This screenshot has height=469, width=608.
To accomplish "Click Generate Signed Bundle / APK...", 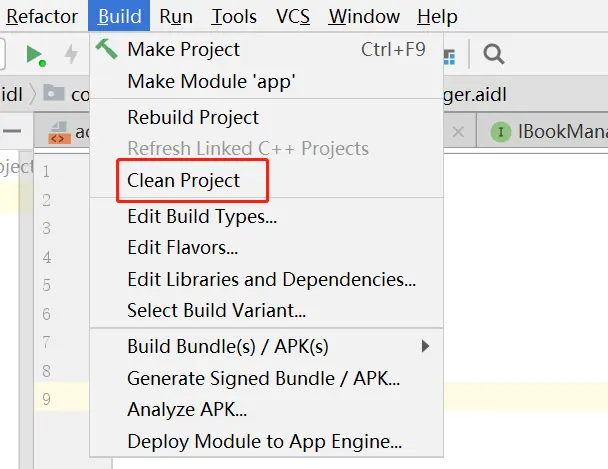I will coord(263,378).
